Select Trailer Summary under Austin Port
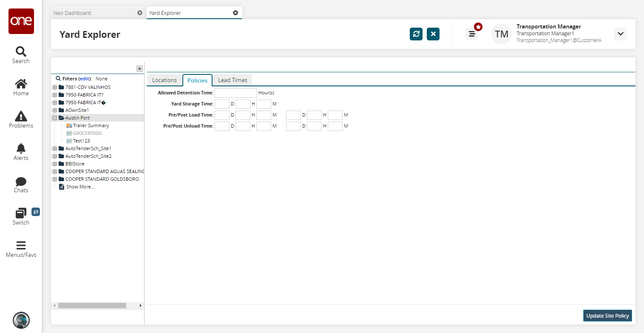 (91, 125)
